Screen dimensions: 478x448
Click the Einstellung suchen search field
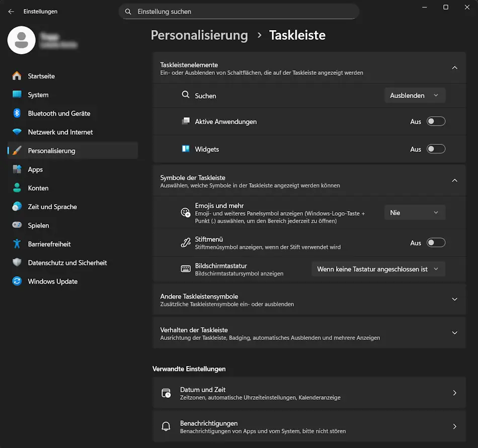pyautogui.click(x=239, y=11)
